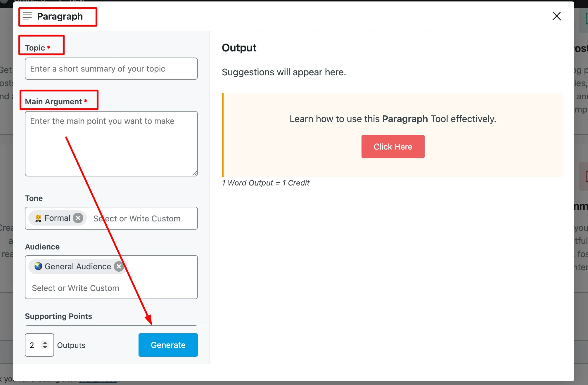Remove the Formal tone tag
The width and height of the screenshot is (588, 385).
point(78,218)
